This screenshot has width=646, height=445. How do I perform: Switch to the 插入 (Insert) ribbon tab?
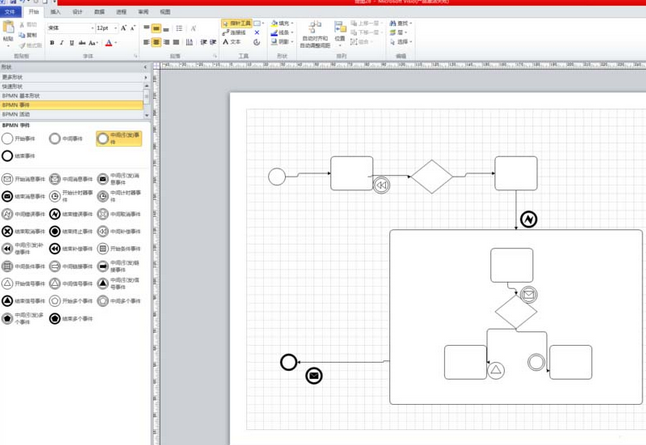pyautogui.click(x=56, y=12)
